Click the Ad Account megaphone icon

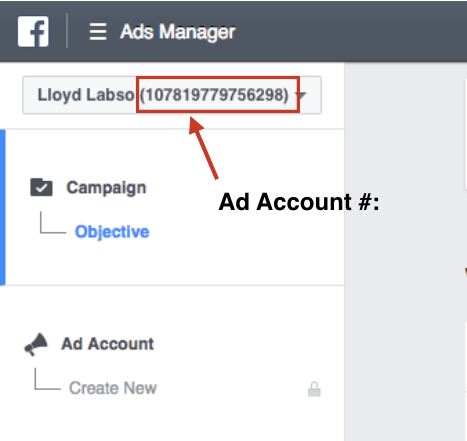(36, 344)
